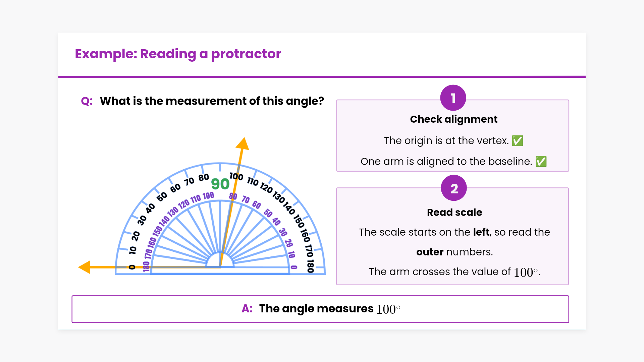Click the question text about the angle measurement
The width and height of the screenshot is (644, 362).
pos(212,101)
